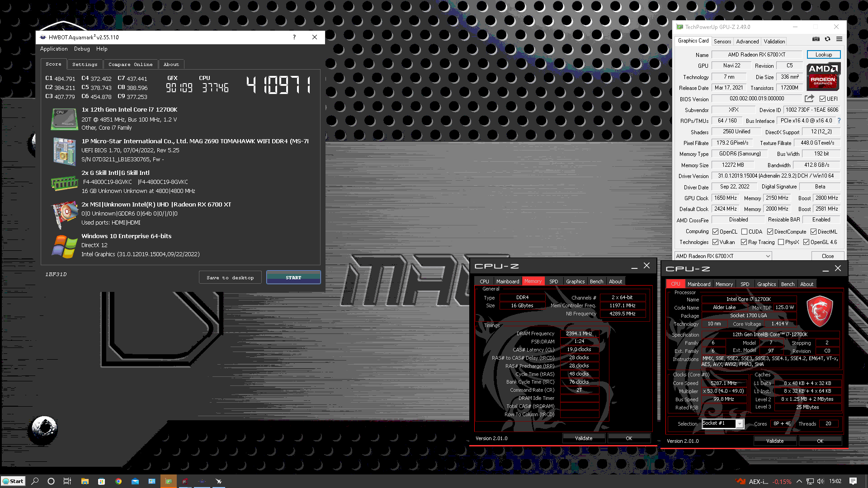This screenshot has width=868, height=488.
Task: Click the AMD Radeon Graphics logo
Action: pos(823,77)
